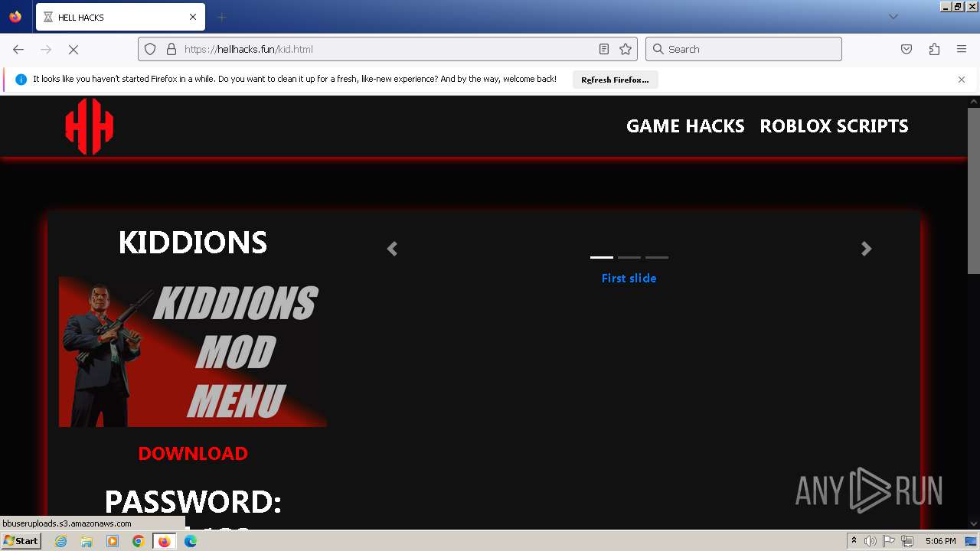Image resolution: width=980 pixels, height=551 pixels.
Task: Stop loading the page with the X button
Action: 73,49
